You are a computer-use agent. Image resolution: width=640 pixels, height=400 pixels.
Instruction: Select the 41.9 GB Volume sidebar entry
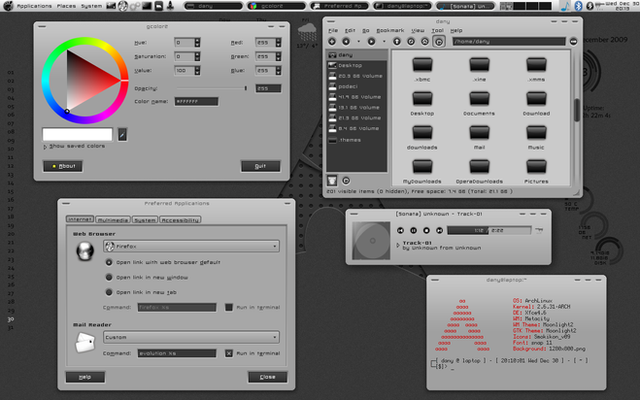(357, 97)
